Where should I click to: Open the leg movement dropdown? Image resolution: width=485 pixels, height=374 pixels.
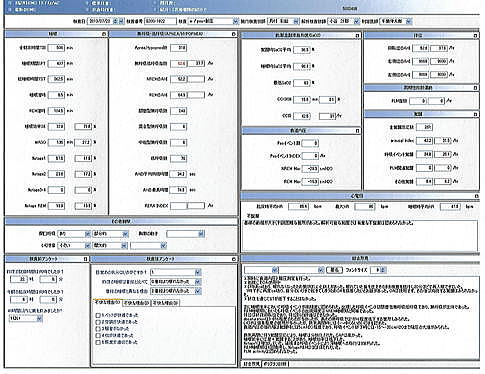tap(185, 234)
